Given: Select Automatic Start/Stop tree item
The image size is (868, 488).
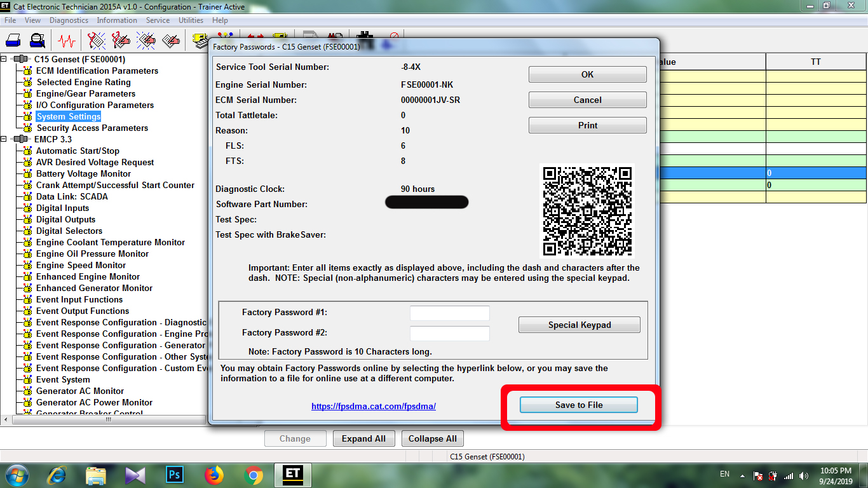Looking at the screenshot, I should click(78, 151).
